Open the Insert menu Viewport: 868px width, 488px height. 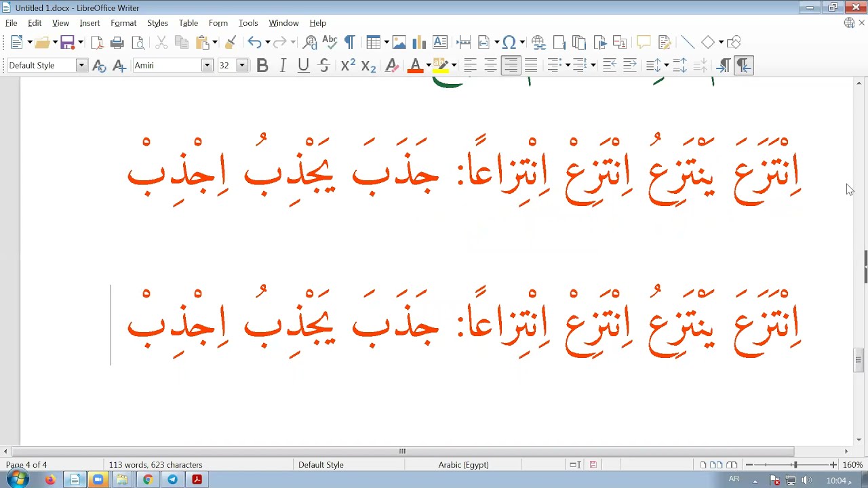90,23
